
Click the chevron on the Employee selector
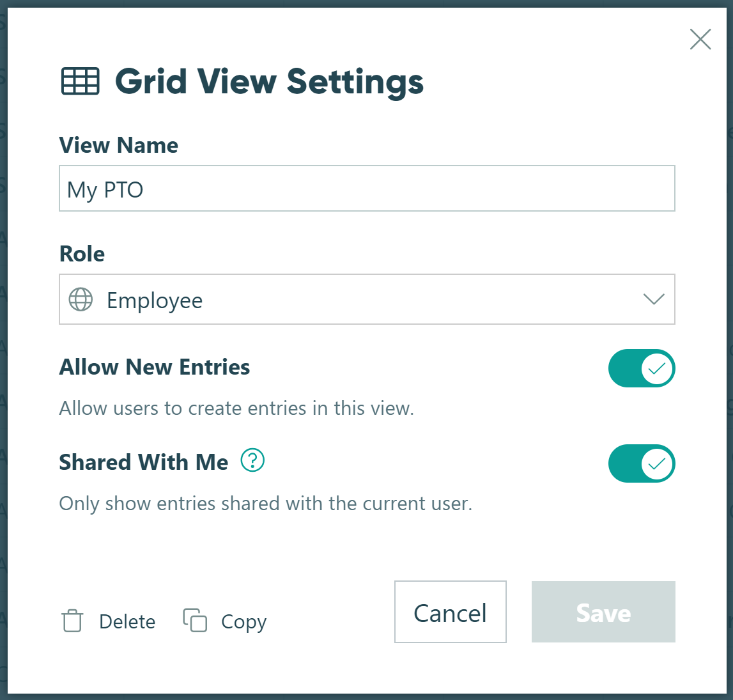point(653,299)
